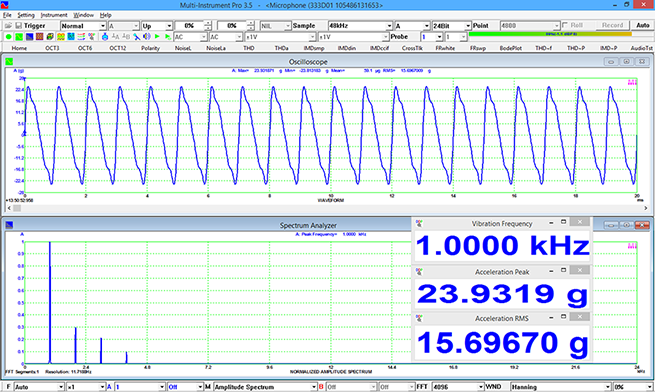
Task: Open the Instrument menu
Action: pos(54,15)
